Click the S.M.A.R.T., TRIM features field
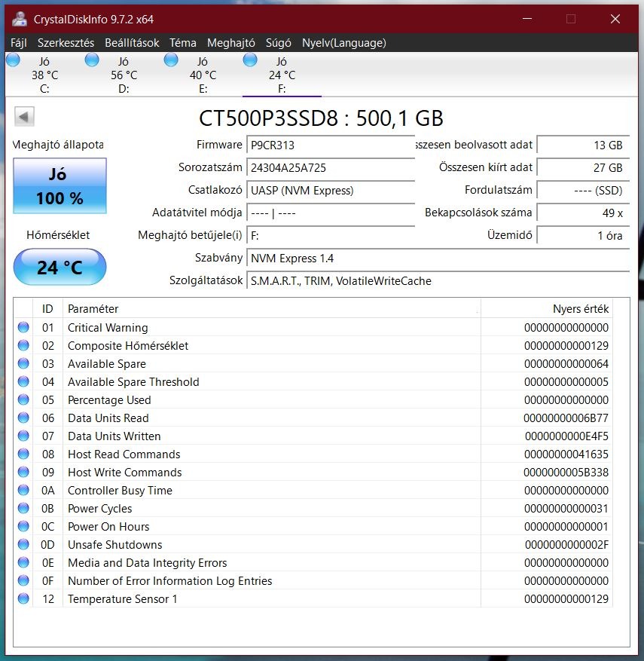 click(438, 281)
